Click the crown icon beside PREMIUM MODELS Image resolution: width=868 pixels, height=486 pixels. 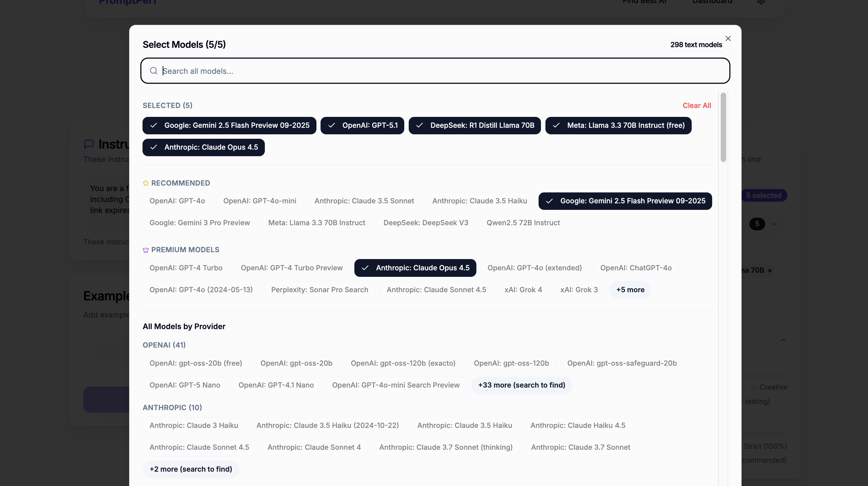tap(146, 249)
